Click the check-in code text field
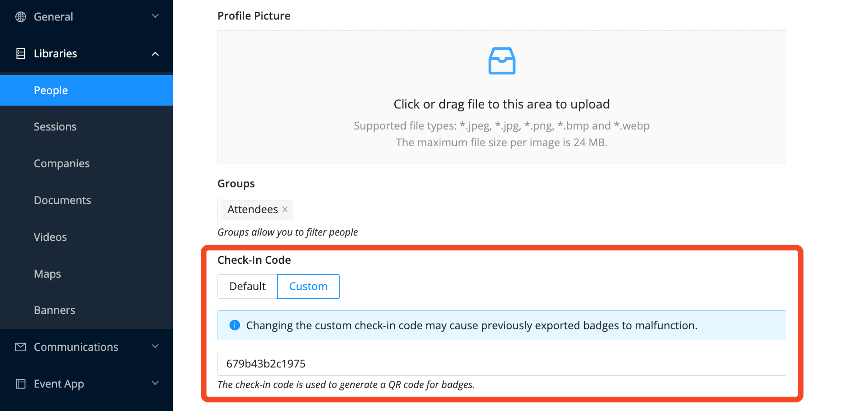 click(501, 364)
